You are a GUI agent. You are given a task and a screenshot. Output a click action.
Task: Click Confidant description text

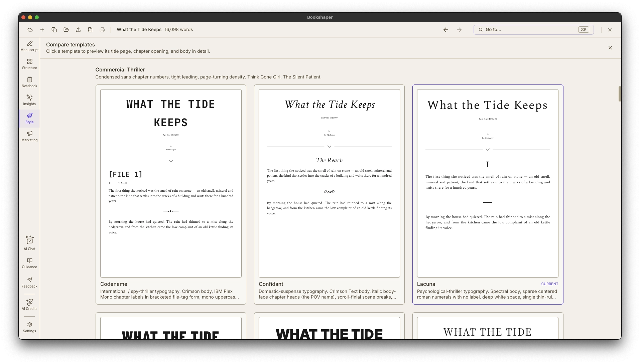click(328, 294)
